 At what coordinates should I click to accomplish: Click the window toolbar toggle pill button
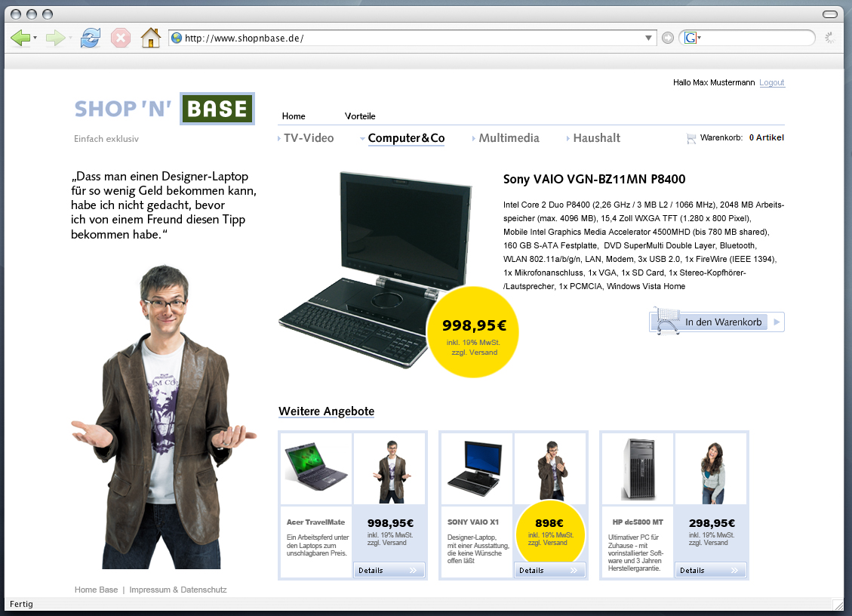tap(829, 14)
